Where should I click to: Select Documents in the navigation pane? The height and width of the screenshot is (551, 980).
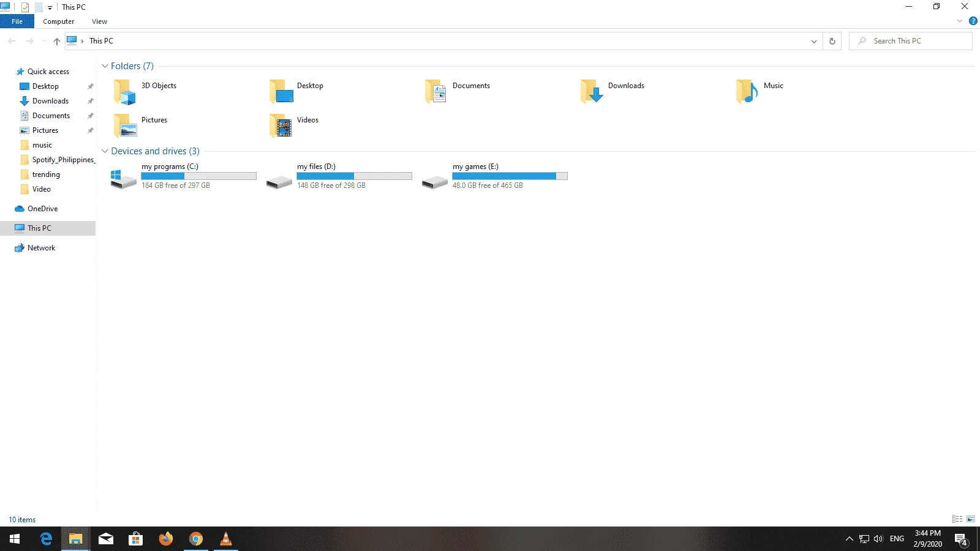click(x=51, y=116)
